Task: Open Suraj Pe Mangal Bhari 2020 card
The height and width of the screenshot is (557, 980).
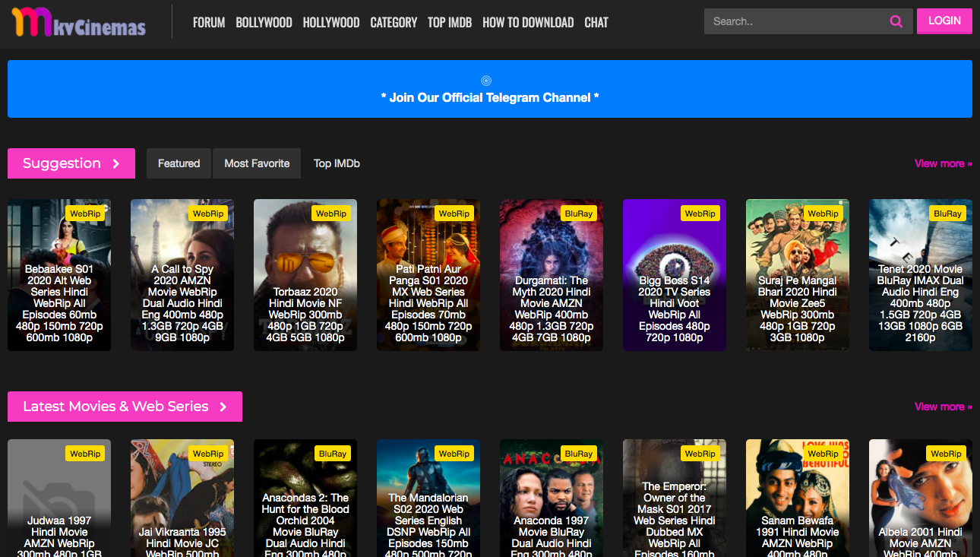Action: (798, 275)
